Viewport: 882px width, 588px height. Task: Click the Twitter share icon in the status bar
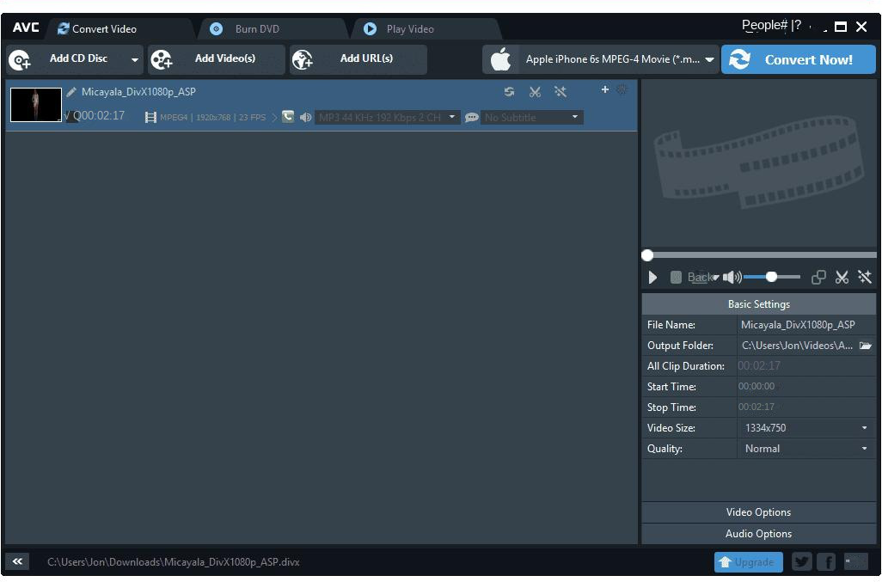[801, 561]
